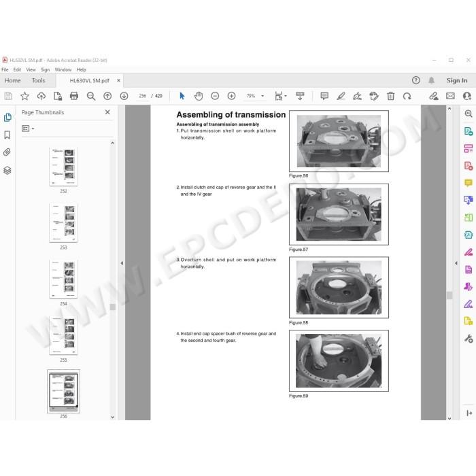Screen dimensions: 476x476
Task: Collapse the left navigation pane arrow
Action: point(122,263)
